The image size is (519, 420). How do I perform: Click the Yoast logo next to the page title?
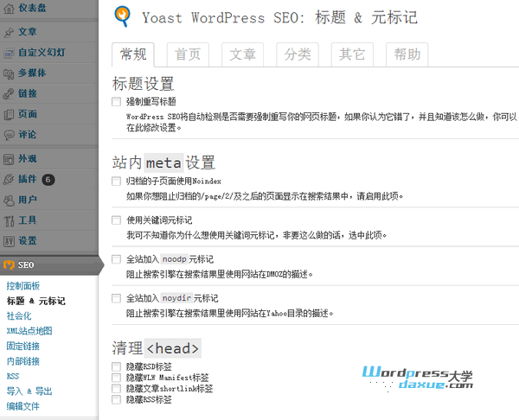point(123,16)
